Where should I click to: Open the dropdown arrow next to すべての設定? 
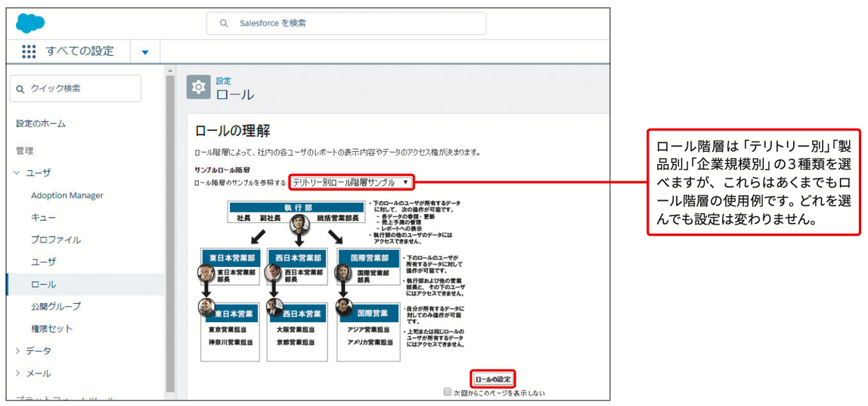click(x=145, y=52)
